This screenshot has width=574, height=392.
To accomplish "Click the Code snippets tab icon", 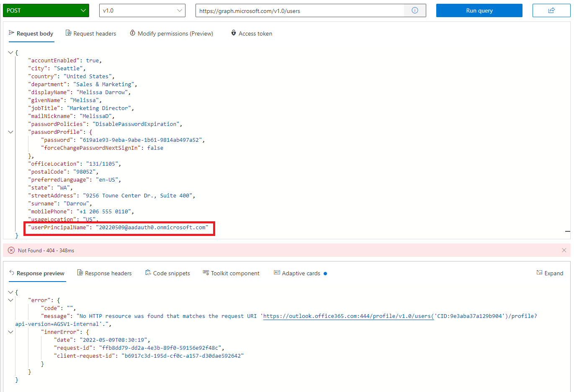I will (x=148, y=273).
